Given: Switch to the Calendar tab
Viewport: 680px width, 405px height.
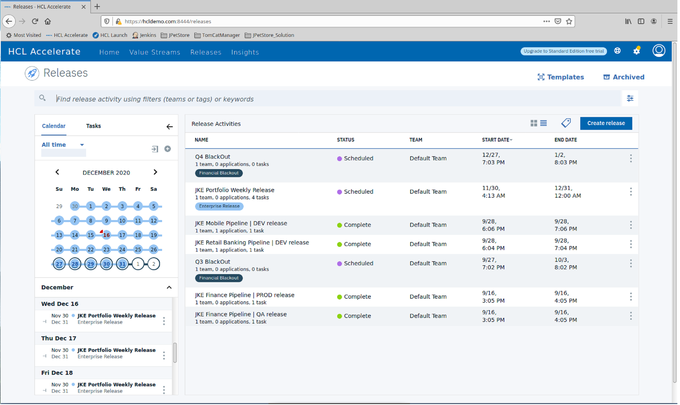Looking at the screenshot, I should pos(53,126).
